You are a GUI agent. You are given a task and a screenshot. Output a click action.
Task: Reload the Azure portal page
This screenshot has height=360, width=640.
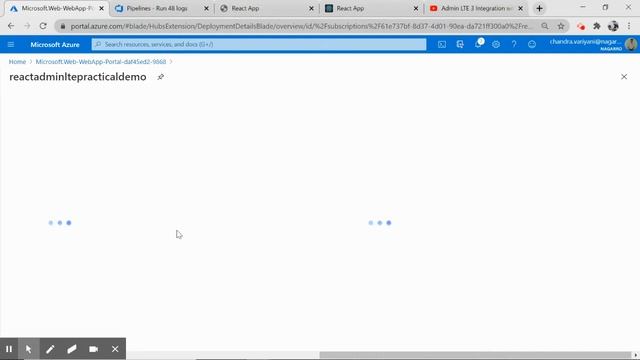(x=43, y=26)
